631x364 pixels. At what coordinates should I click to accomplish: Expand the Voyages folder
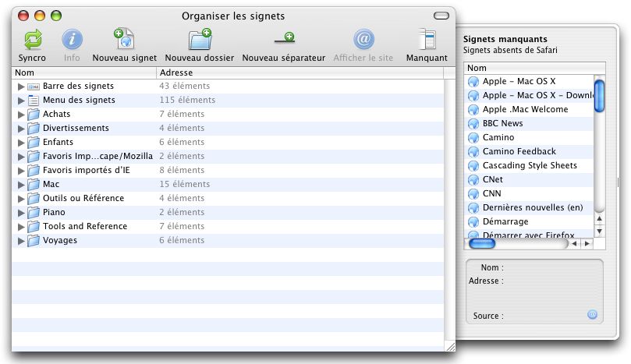(21, 241)
